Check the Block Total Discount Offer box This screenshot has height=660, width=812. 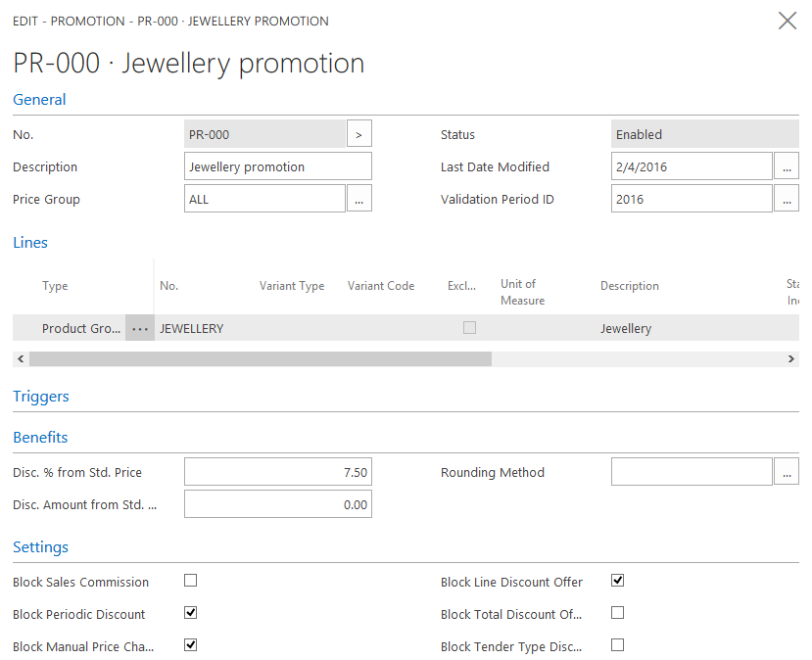click(617, 613)
